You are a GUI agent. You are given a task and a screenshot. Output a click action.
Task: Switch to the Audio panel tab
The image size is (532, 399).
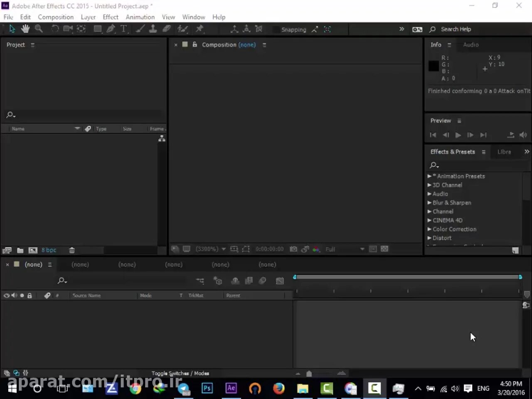(x=471, y=44)
